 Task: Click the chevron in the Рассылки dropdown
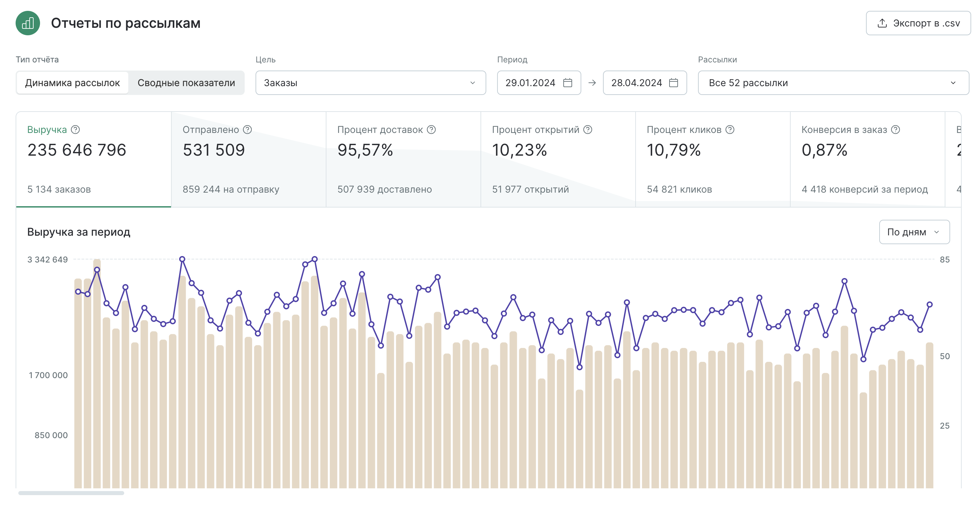click(953, 82)
